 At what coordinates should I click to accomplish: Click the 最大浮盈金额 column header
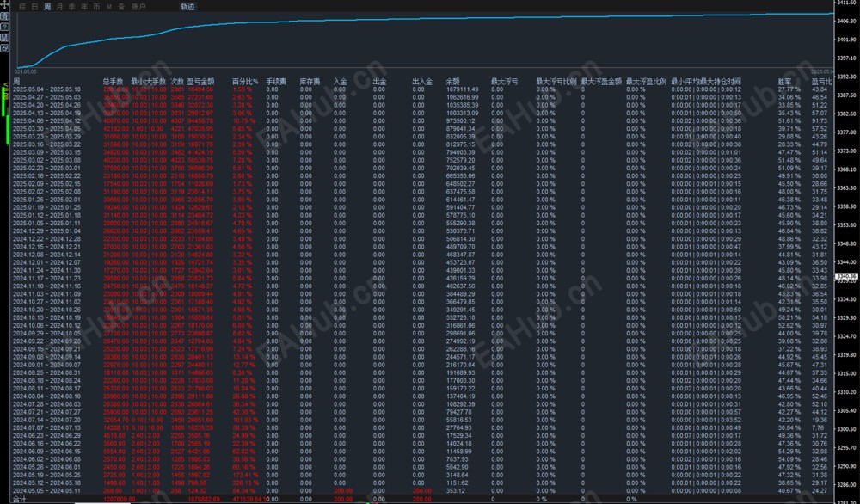[x=601, y=81]
